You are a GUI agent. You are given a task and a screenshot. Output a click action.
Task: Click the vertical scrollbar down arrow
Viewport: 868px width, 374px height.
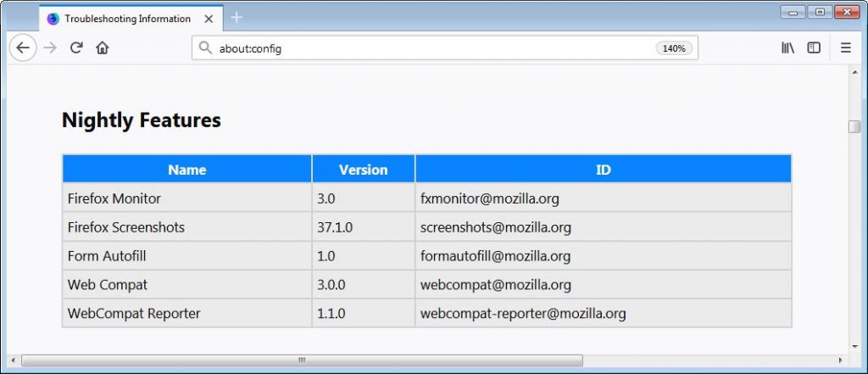pyautogui.click(x=854, y=347)
